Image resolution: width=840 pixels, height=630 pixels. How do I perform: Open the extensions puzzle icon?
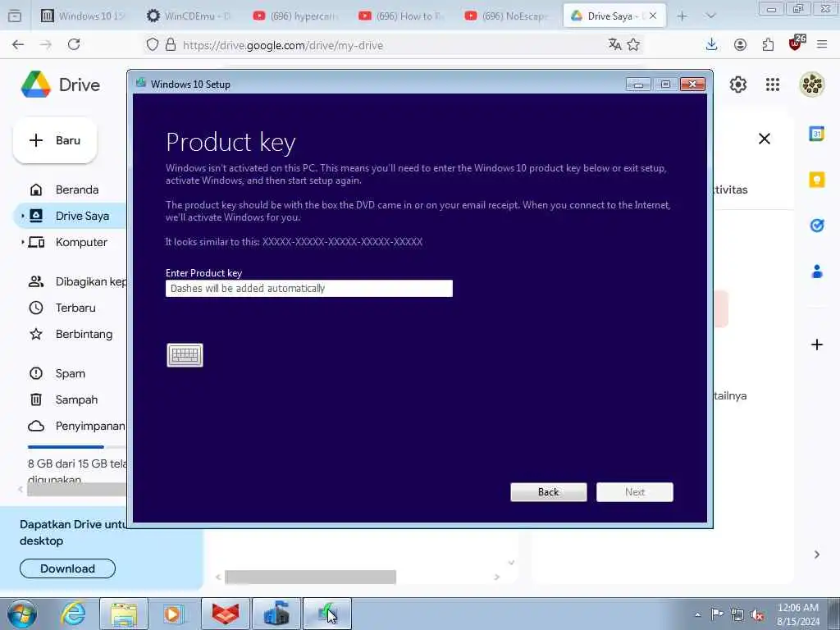tap(768, 44)
